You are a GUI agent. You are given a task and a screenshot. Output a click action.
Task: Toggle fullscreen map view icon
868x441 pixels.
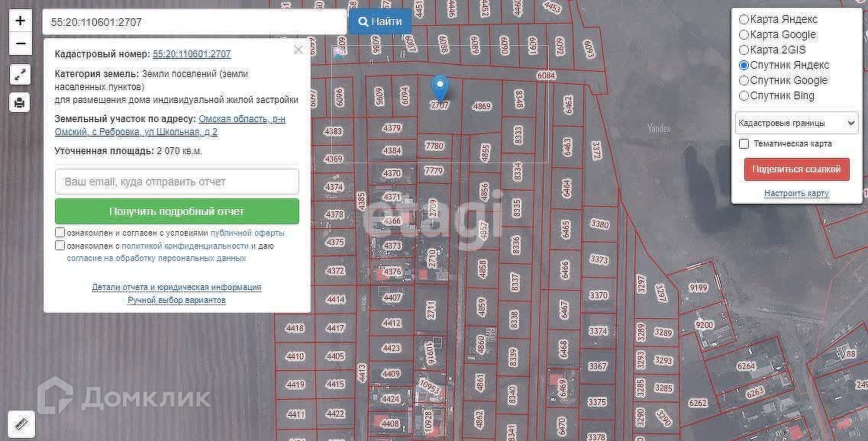click(20, 74)
